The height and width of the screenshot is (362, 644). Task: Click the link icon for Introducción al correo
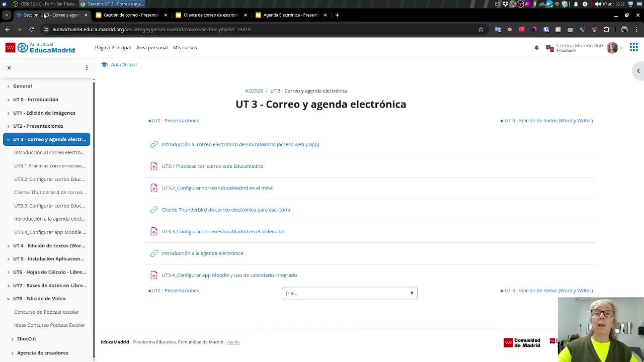[154, 145]
